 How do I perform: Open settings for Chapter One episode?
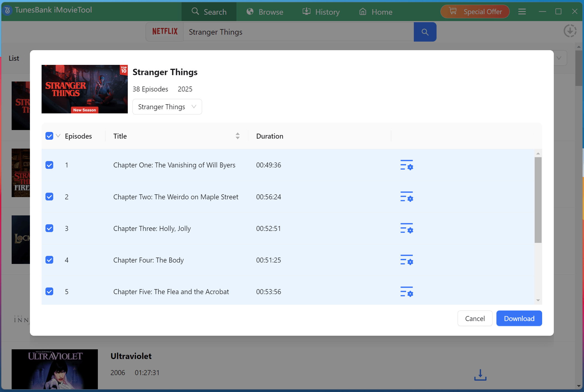[x=407, y=165]
